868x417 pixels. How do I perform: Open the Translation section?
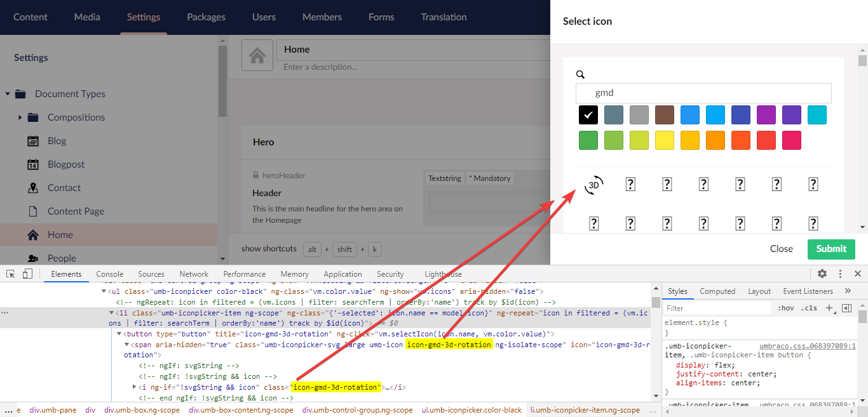click(444, 17)
